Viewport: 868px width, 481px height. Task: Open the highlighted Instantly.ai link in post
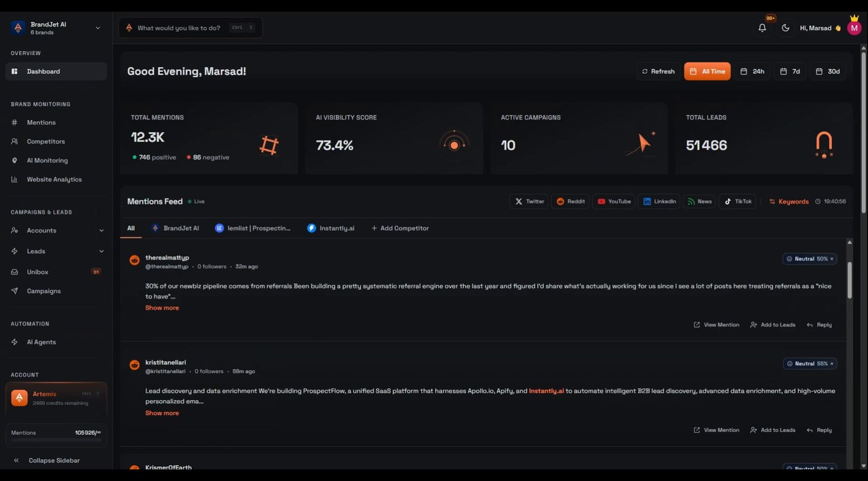[546, 391]
